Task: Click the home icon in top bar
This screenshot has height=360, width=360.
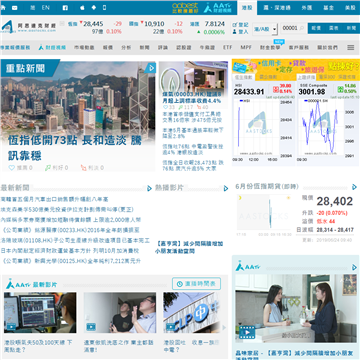Action: [x=3, y=7]
